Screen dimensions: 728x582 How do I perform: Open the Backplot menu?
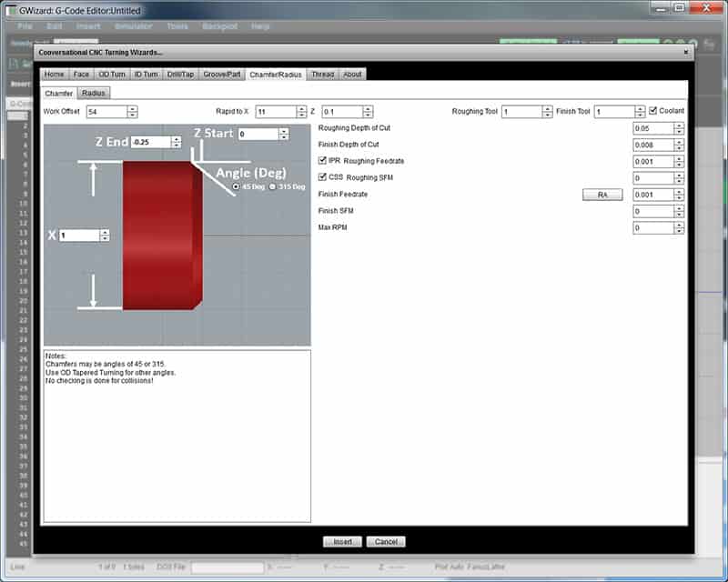coord(222,26)
